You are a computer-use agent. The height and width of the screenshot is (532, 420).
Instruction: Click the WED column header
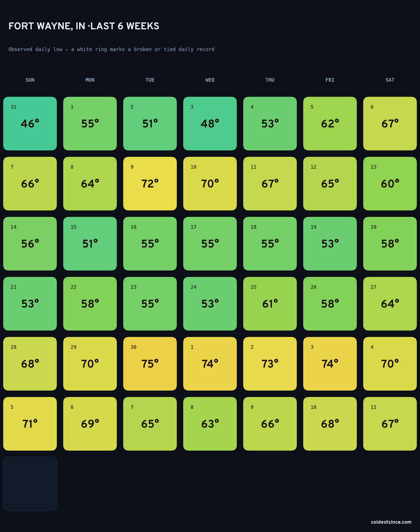tap(210, 80)
